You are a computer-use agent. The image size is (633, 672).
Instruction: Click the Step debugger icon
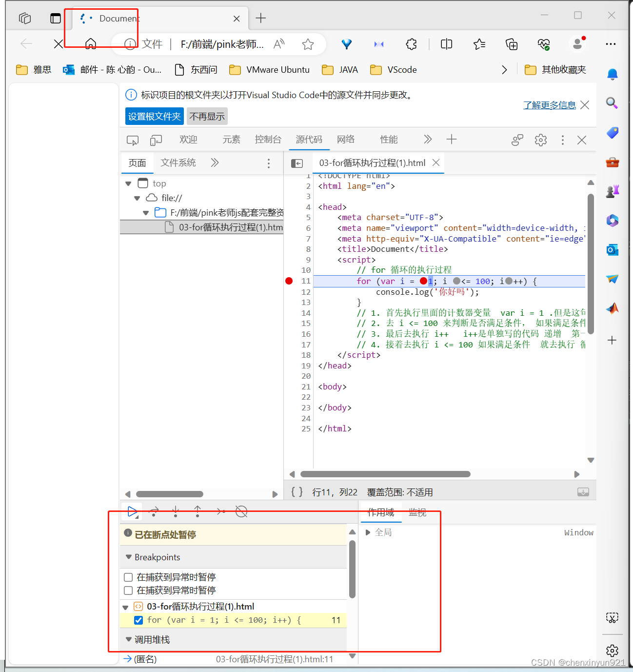220,511
